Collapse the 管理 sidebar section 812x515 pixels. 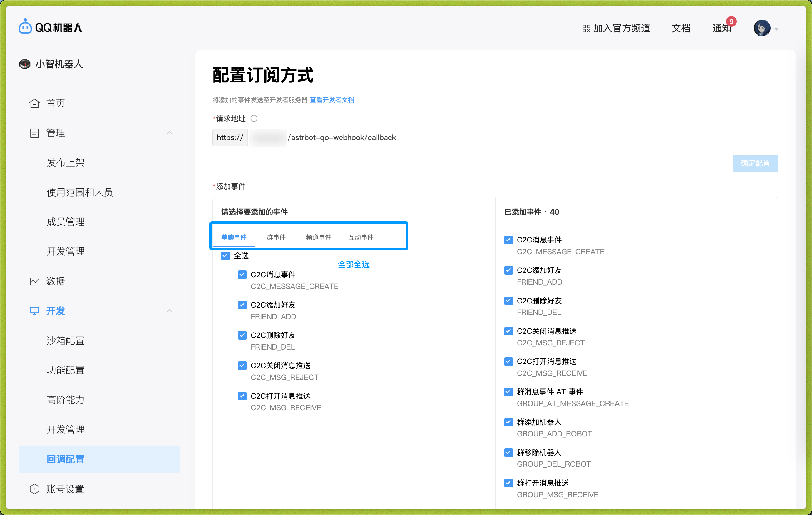point(169,133)
